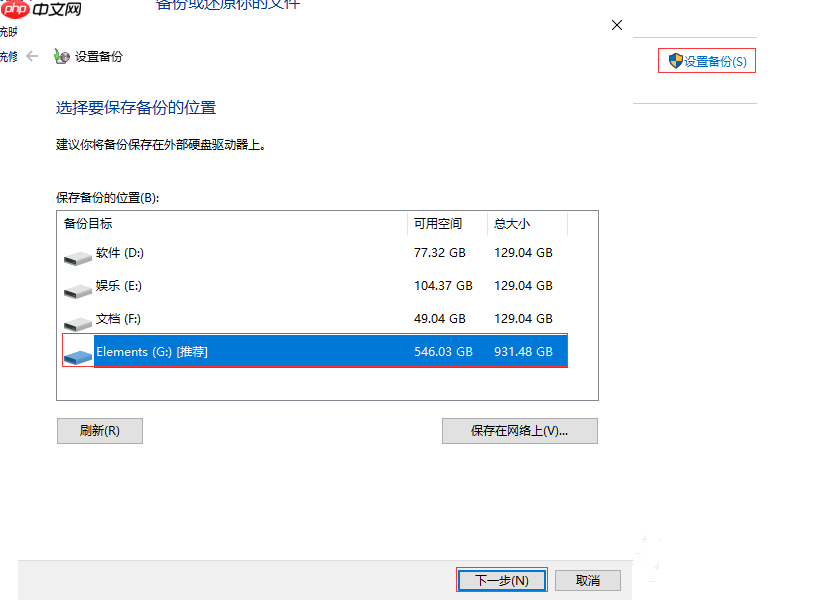This screenshot has height=600, width=828.
Task: Click the external drive icon for Elements (G:)
Action: (x=77, y=352)
